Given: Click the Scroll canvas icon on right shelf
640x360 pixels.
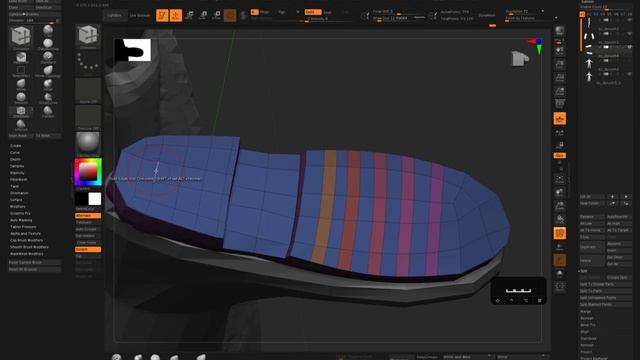Looking at the screenshot, I should click(560, 51).
